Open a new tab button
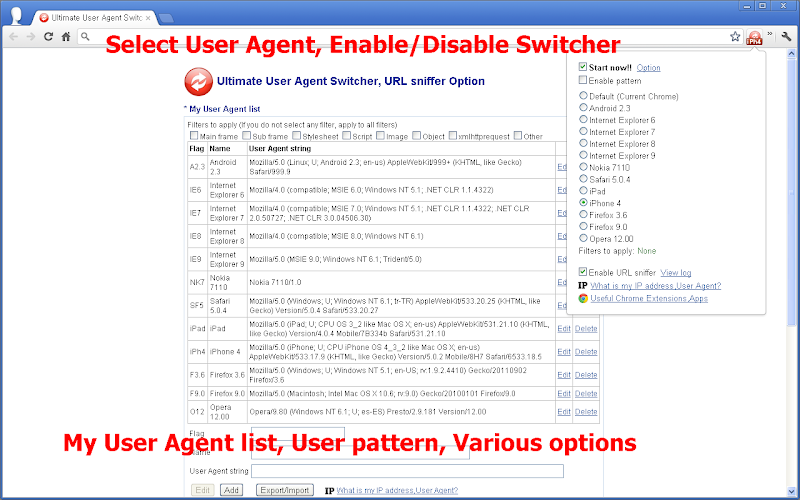 coord(165,18)
